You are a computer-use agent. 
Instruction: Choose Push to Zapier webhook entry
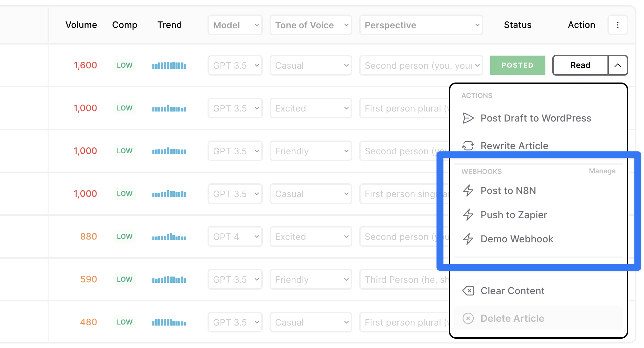click(514, 215)
